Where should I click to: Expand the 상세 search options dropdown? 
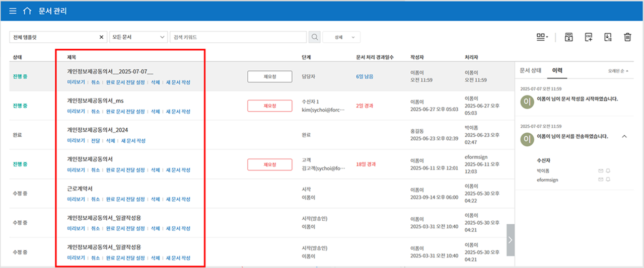(341, 37)
